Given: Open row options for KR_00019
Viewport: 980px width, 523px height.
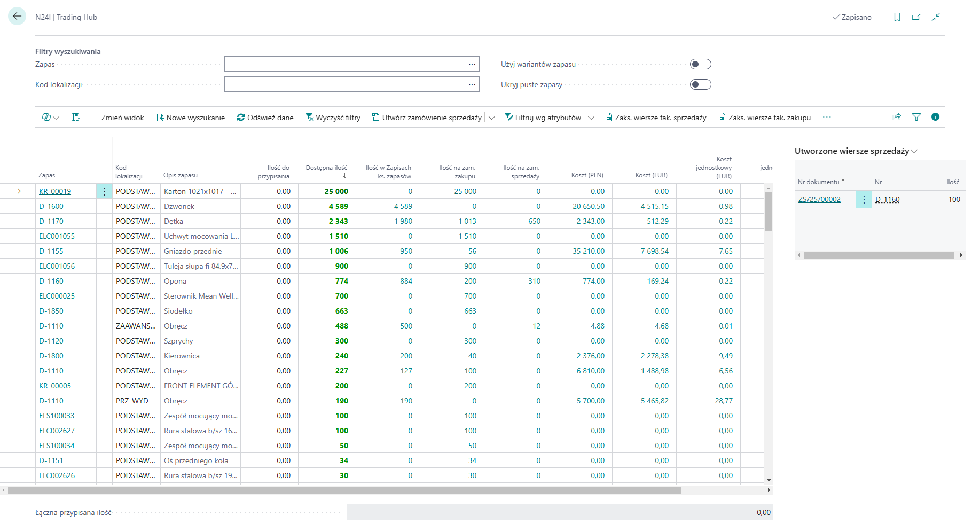Looking at the screenshot, I should tap(104, 191).
